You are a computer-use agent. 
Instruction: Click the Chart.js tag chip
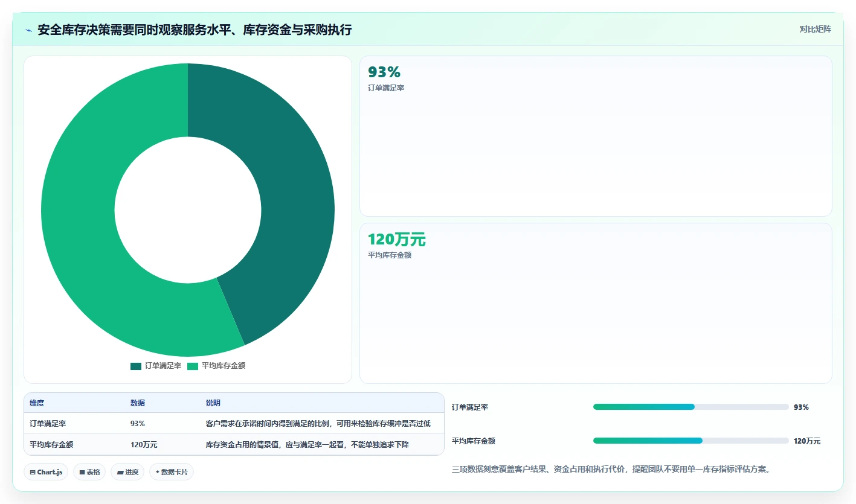46,472
